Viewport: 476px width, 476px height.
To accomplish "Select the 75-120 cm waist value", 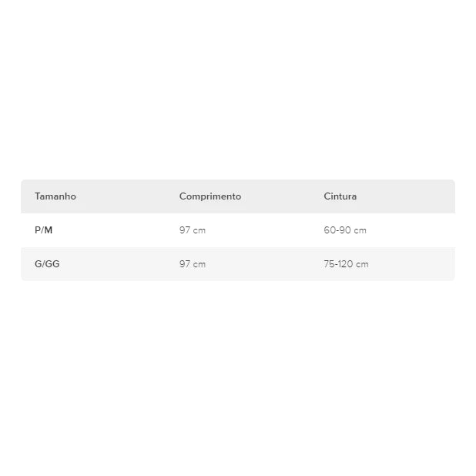I will pyautogui.click(x=346, y=264).
